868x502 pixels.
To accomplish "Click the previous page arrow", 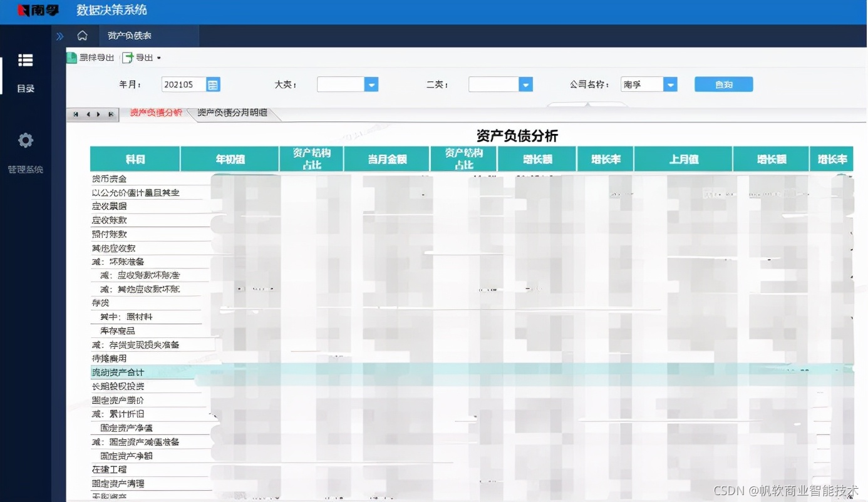I will click(90, 115).
